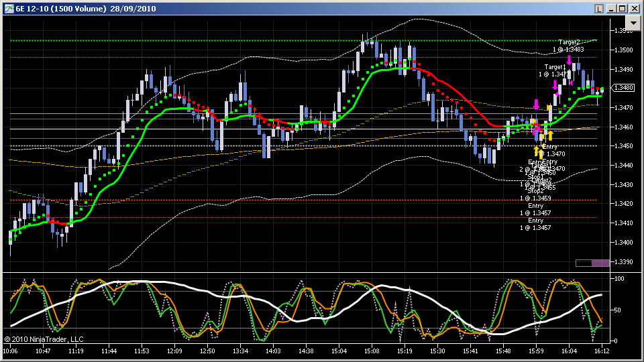Click the 13:34 time axis label
This screenshot has width=644, height=362.
pyautogui.click(x=240, y=351)
